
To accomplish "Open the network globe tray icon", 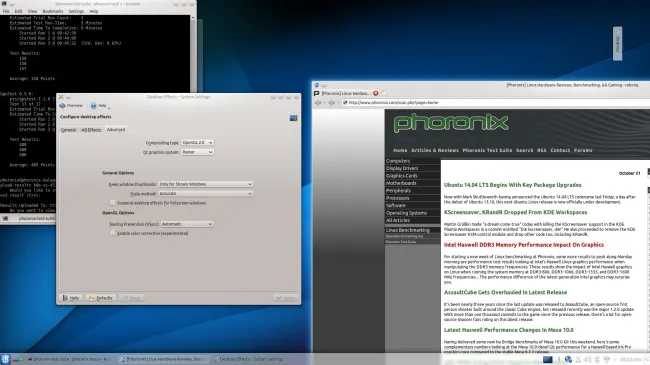I will click(x=568, y=359).
